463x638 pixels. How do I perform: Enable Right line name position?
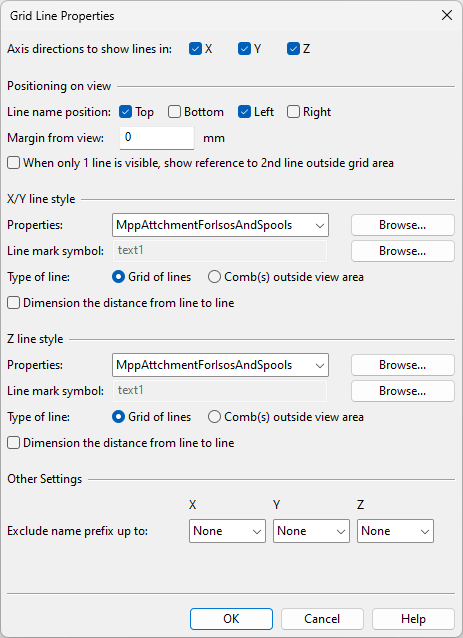click(x=293, y=111)
